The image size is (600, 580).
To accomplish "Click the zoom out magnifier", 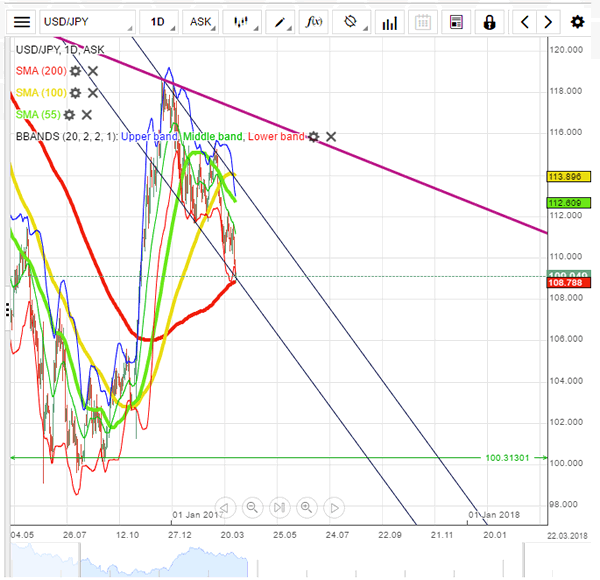I will point(252,508).
